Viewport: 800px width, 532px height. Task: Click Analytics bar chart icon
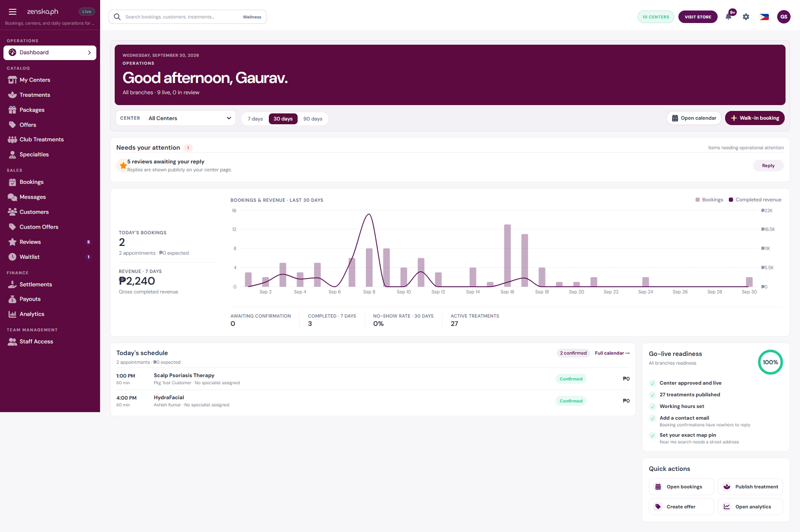[12, 314]
